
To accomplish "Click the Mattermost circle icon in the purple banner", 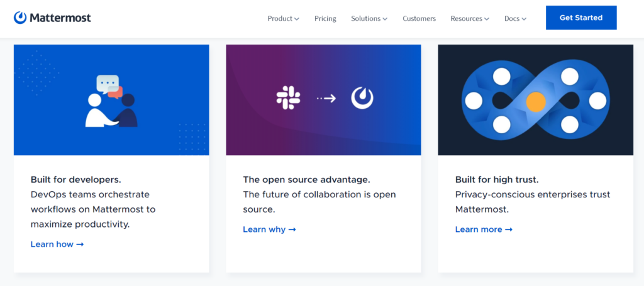I will [362, 97].
